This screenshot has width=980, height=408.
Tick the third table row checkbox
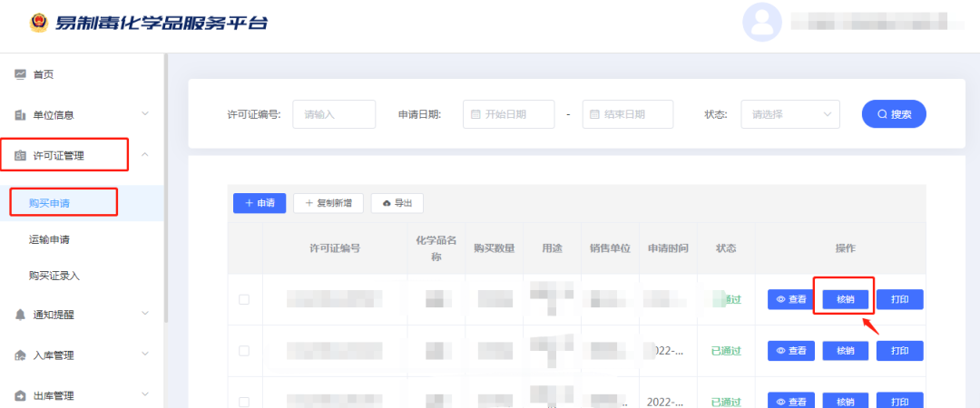coord(243,401)
